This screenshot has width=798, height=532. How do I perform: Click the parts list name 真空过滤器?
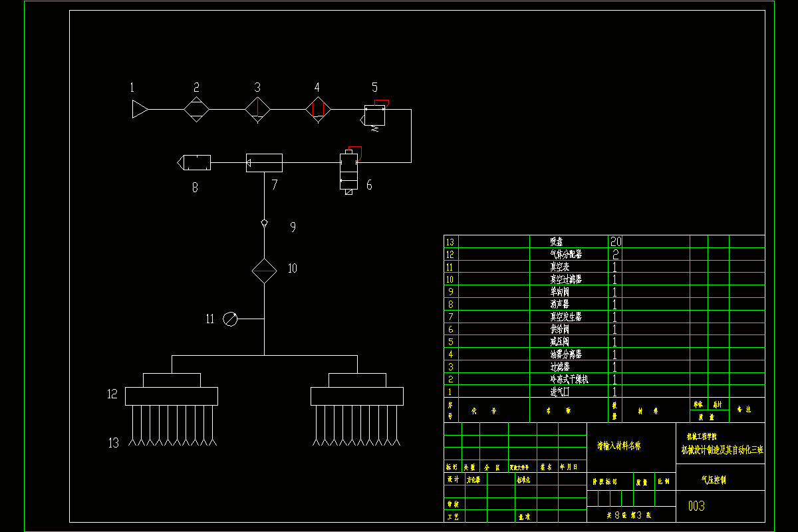pyautogui.click(x=566, y=279)
